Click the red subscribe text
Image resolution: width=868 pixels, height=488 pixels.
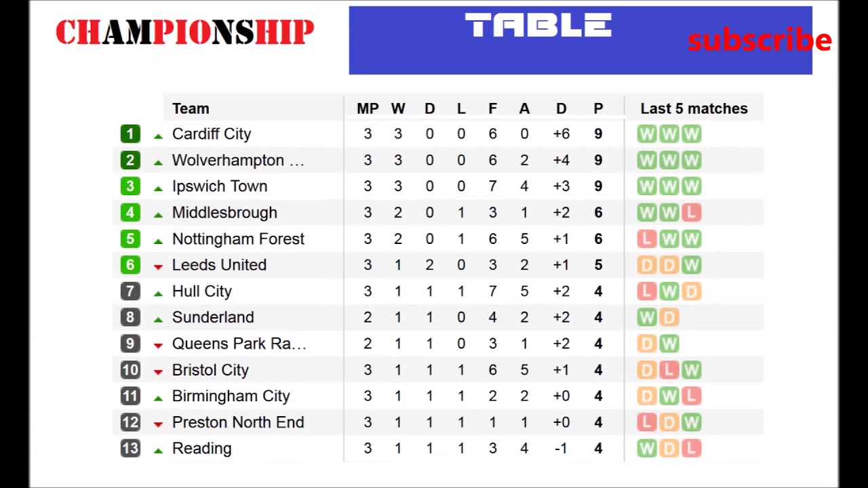[x=759, y=41]
